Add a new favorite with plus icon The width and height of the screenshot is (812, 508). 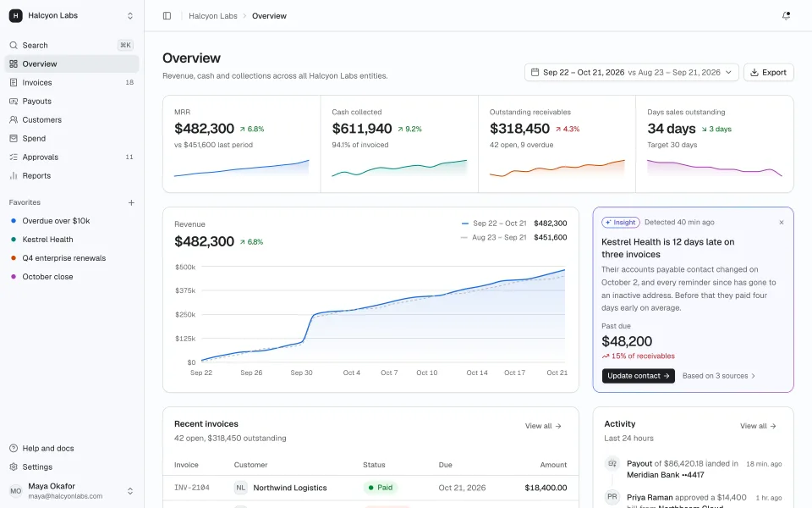132,202
